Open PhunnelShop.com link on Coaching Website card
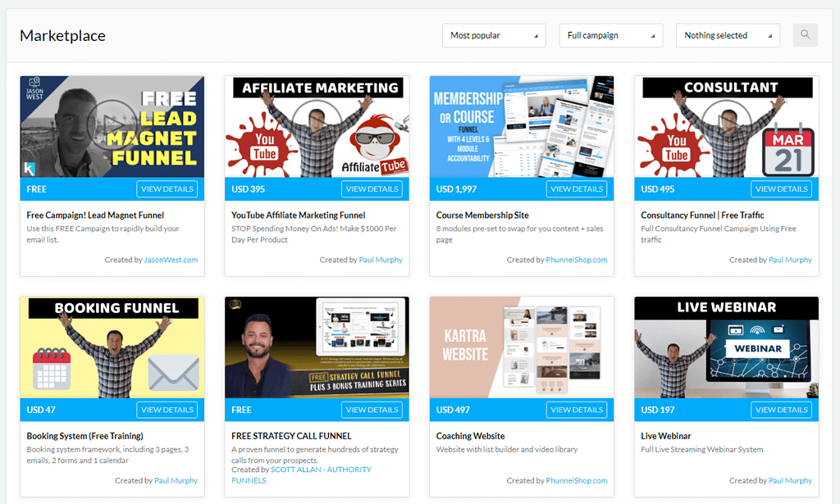This screenshot has width=840, height=504. [577, 480]
